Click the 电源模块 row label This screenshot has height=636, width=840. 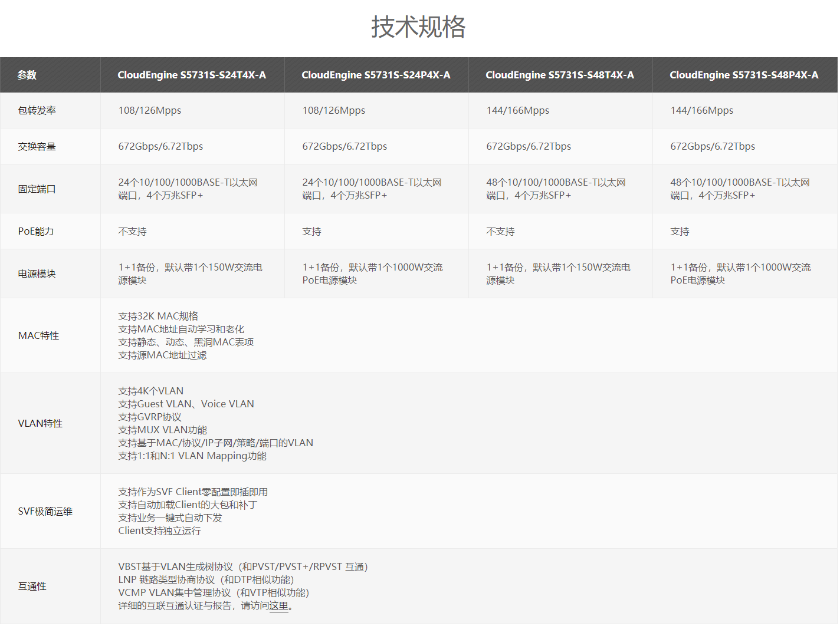[x=37, y=274]
